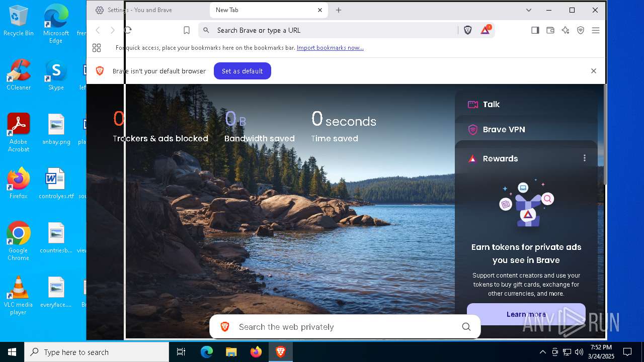Open Brave VPN widget

coord(526,129)
